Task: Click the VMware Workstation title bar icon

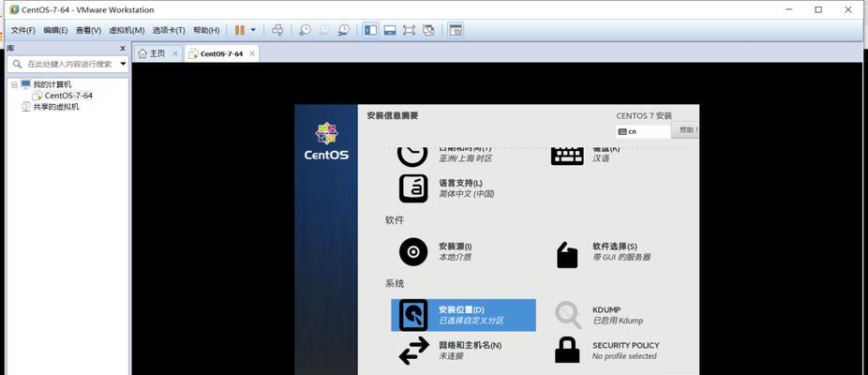Action: click(x=14, y=9)
